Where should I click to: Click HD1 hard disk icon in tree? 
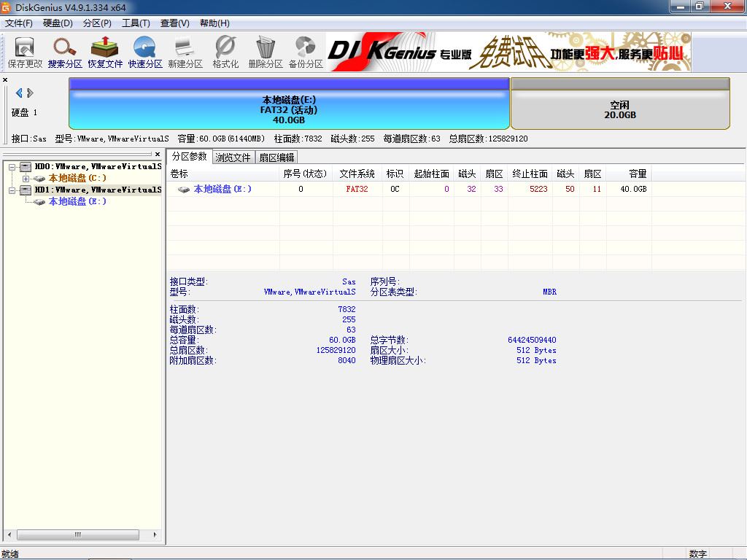click(26, 190)
